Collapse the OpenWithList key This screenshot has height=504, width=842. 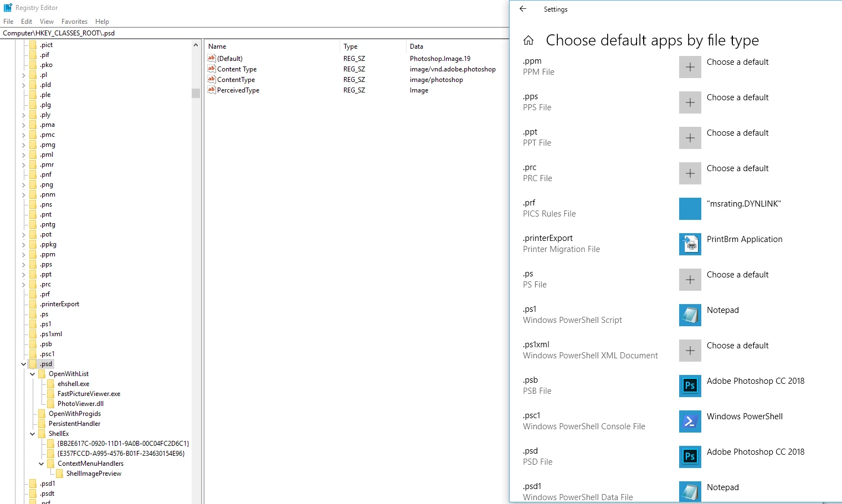(x=33, y=374)
